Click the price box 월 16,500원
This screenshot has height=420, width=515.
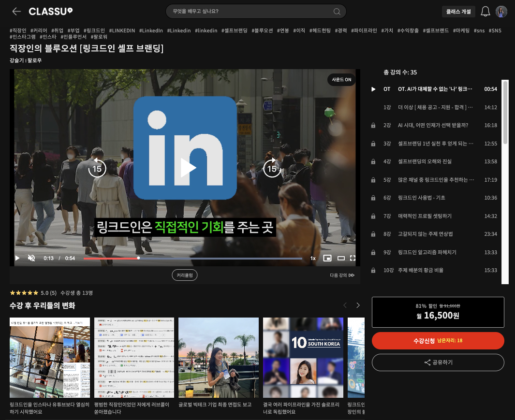click(x=438, y=312)
